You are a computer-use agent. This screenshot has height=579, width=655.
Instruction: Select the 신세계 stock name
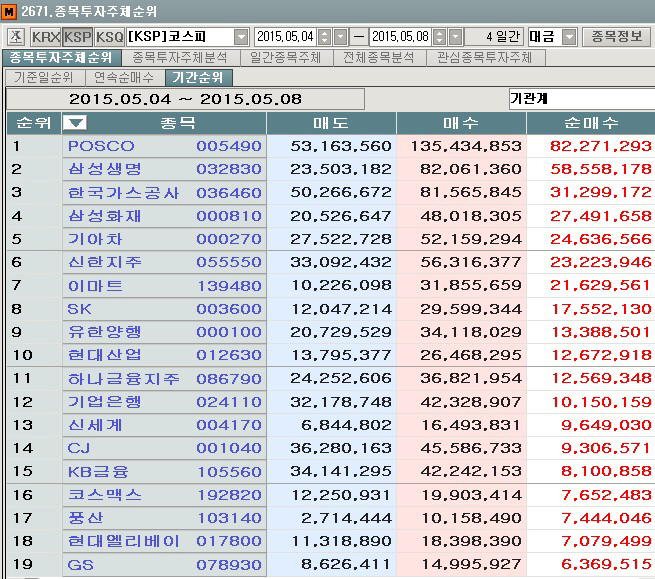(95, 425)
